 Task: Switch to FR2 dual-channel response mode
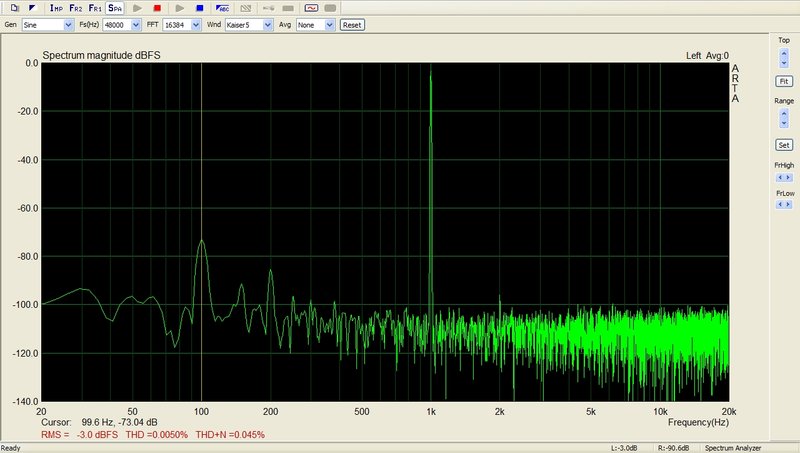coord(76,8)
